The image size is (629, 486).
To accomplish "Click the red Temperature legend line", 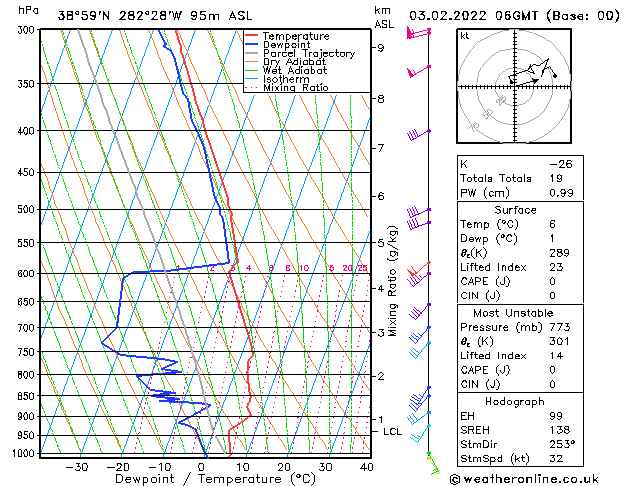I will pos(252,36).
